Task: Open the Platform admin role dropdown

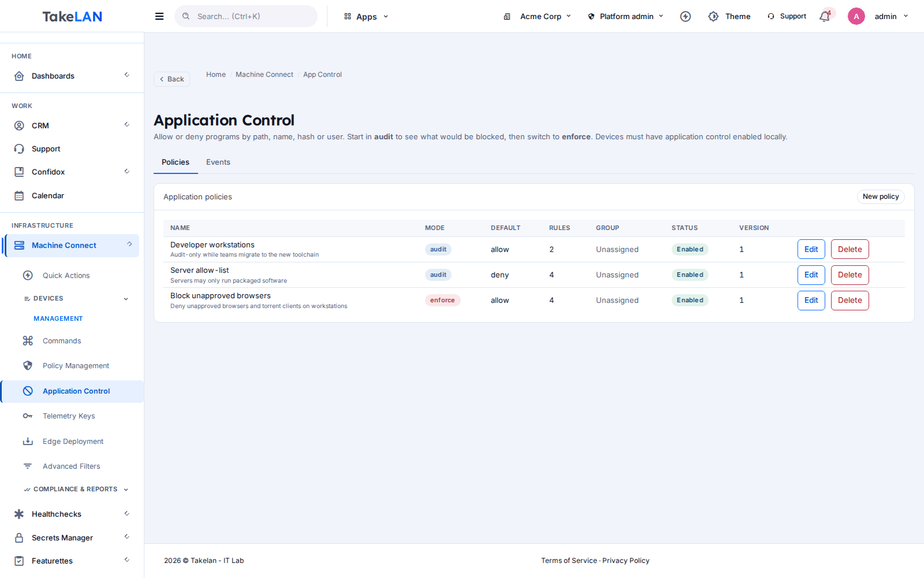Action: point(626,16)
